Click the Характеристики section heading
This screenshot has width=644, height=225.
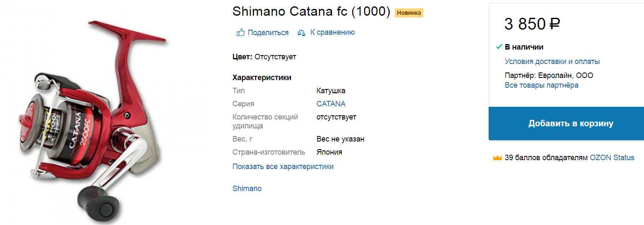(262, 78)
